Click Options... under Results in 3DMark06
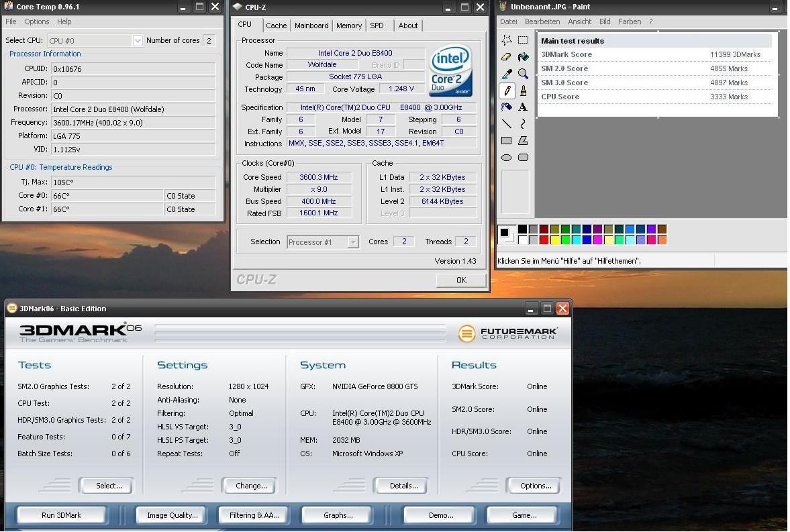This screenshot has height=532, width=790. [x=536, y=486]
